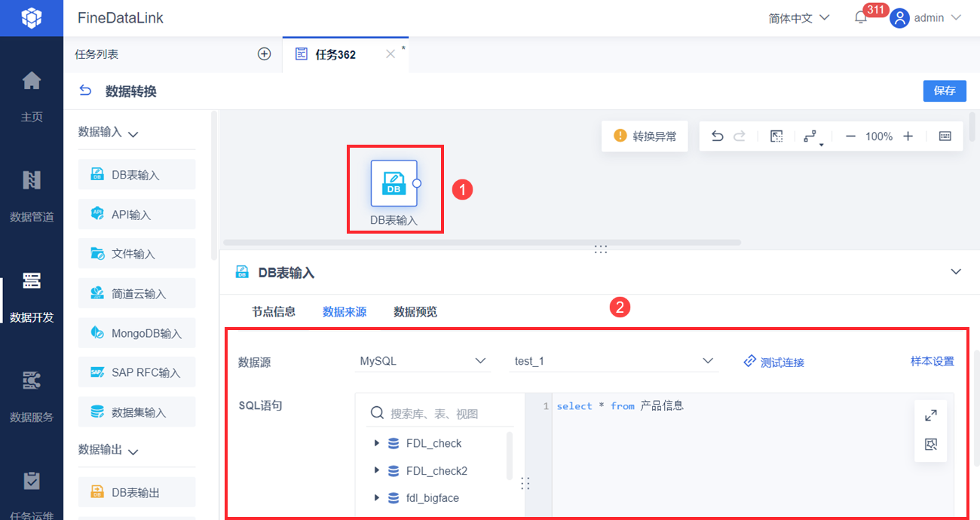Click the SQL preview icon below expand
Screen dimensions: 980x520
point(931,445)
